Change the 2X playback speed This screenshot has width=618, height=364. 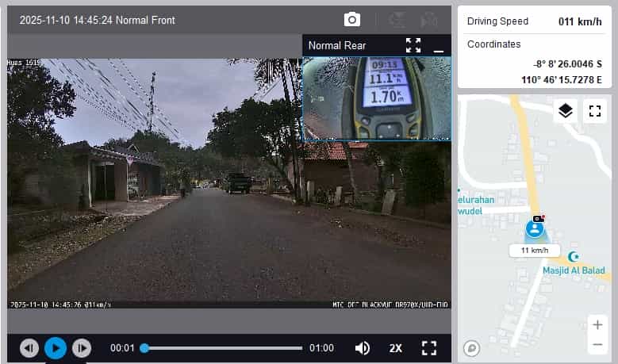[396, 347]
